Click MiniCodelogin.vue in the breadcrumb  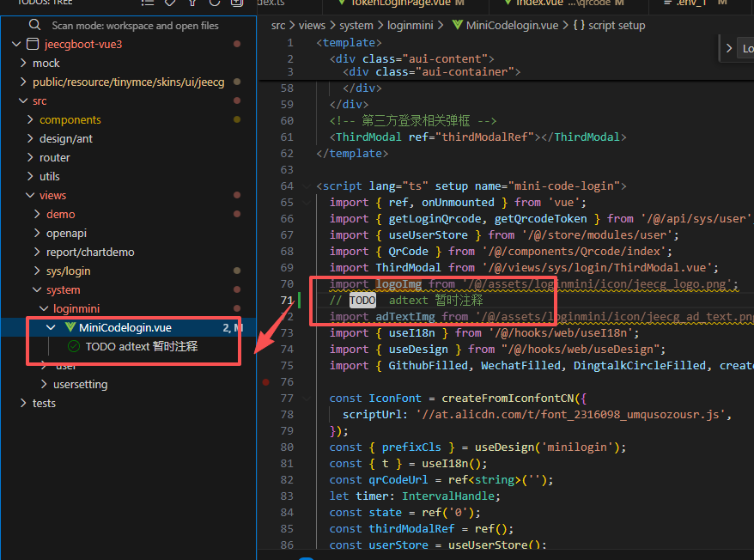pyautogui.click(x=513, y=26)
